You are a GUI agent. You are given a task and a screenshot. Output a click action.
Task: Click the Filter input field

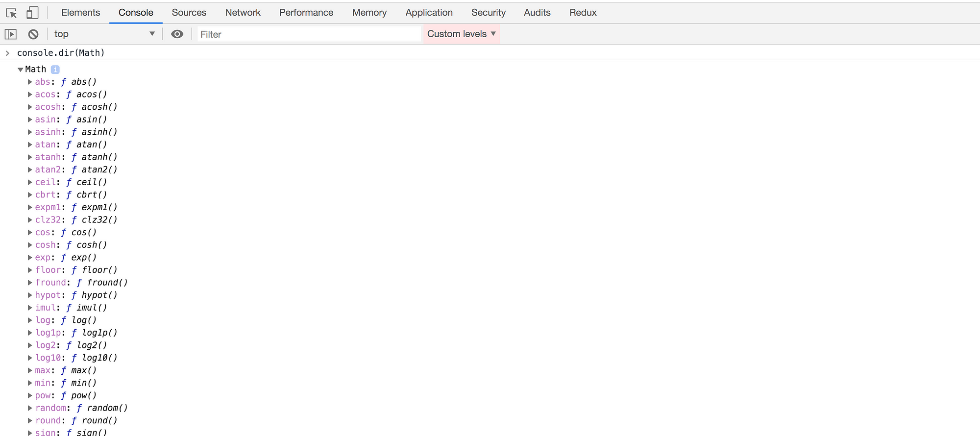(x=309, y=34)
